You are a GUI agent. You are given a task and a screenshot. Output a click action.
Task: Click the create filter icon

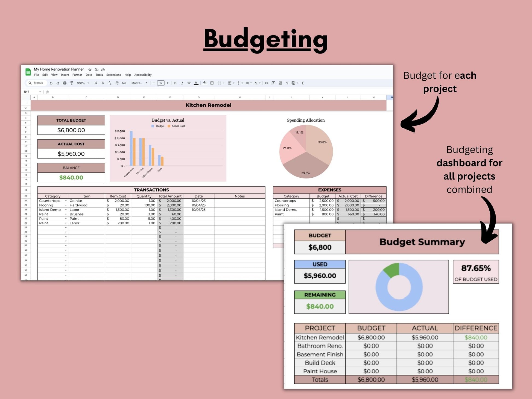pyautogui.click(x=287, y=83)
